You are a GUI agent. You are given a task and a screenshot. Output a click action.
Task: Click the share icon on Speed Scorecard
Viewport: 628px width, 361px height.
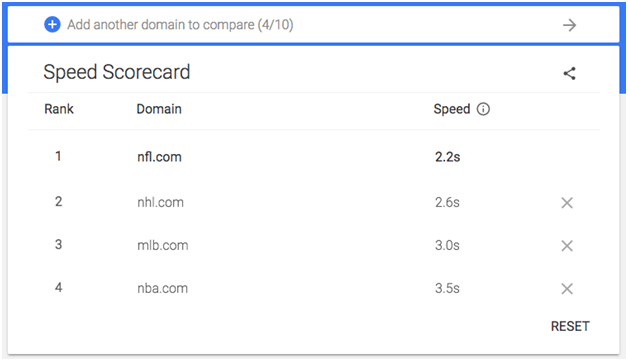tap(569, 73)
